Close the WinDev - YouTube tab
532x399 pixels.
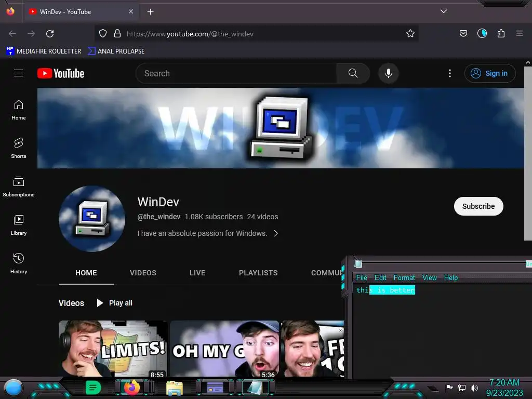pyautogui.click(x=131, y=11)
